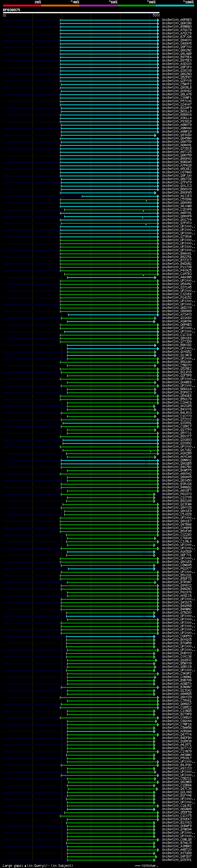Click the UniRef100_A1IIE3 label
The image size is (197, 868).
(x=177, y=196)
